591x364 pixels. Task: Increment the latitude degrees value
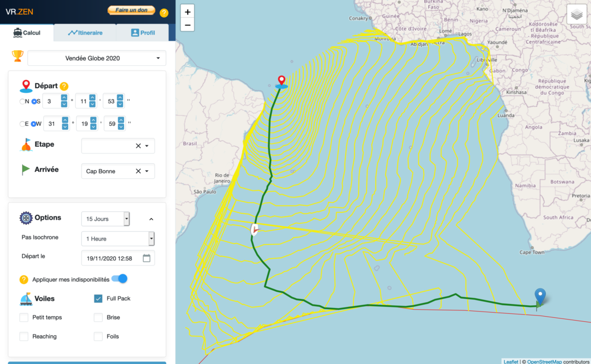[x=64, y=98]
